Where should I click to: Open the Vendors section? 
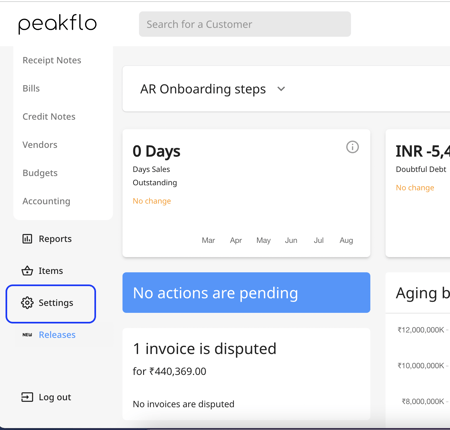[40, 145]
